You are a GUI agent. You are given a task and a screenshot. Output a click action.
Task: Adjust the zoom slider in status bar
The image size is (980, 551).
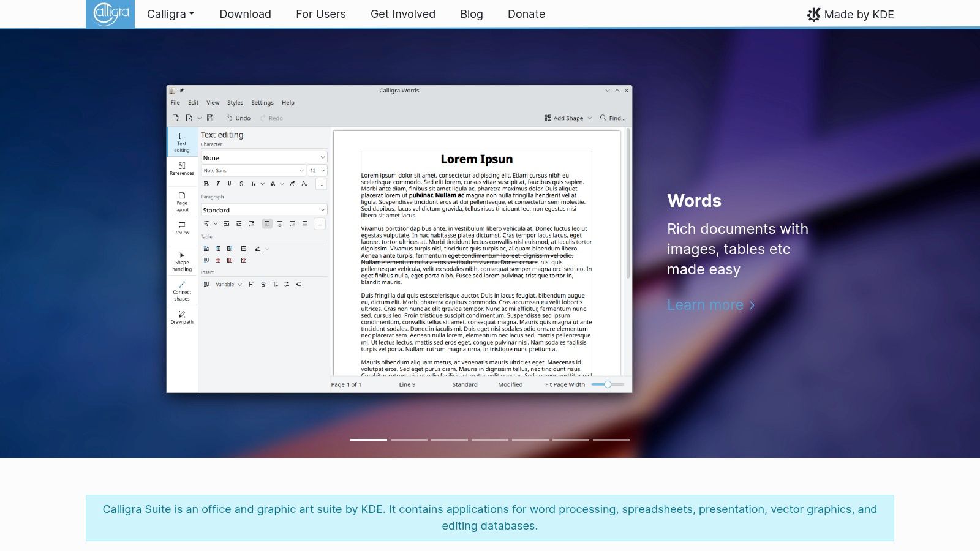[x=608, y=384]
